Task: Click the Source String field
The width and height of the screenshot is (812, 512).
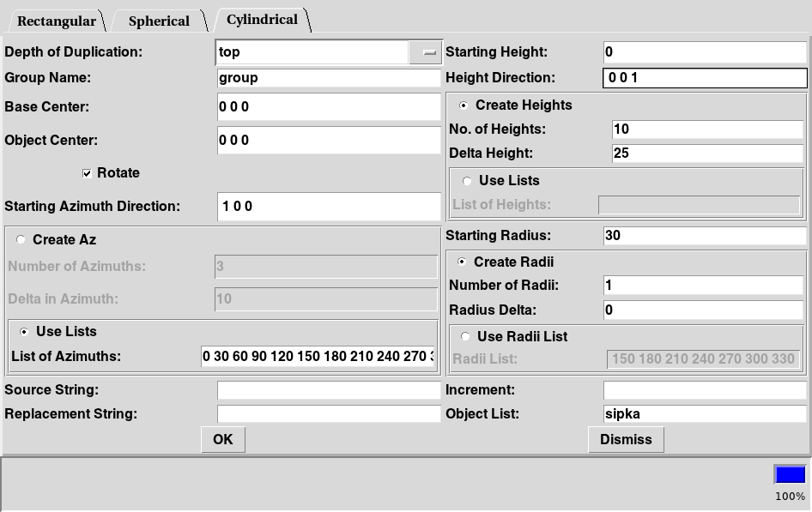Action: pyautogui.click(x=329, y=390)
